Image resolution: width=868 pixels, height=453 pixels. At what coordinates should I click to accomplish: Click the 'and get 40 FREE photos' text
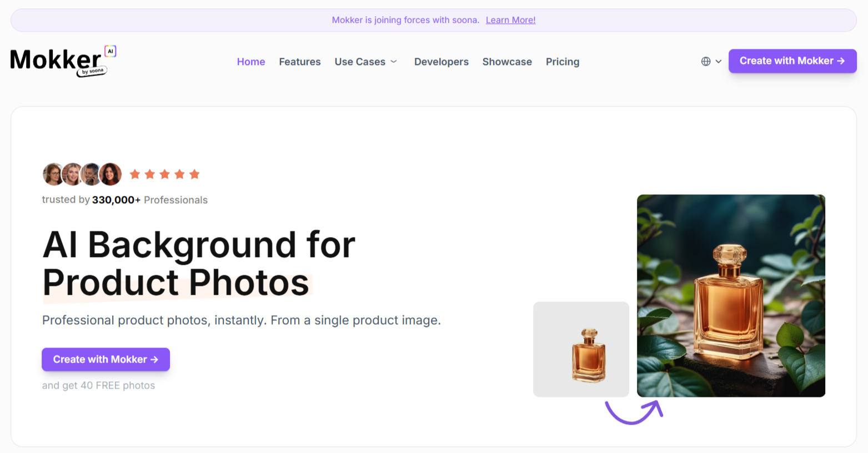pos(98,385)
